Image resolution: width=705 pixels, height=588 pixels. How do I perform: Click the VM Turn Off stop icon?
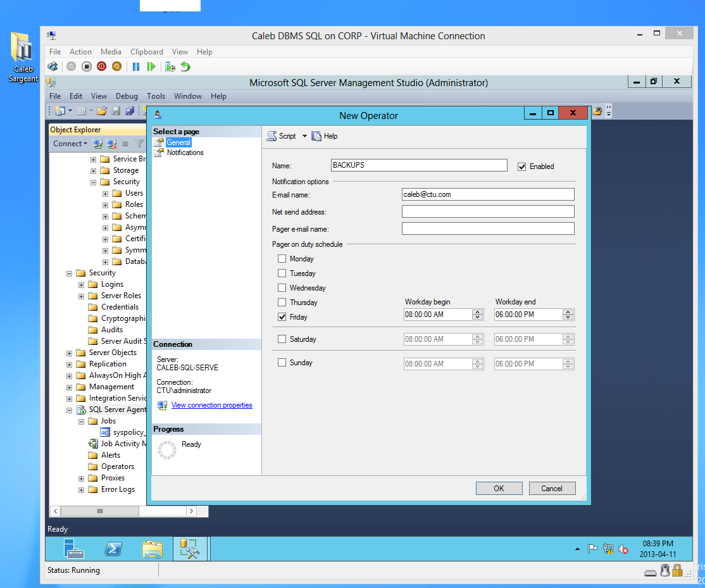click(87, 66)
